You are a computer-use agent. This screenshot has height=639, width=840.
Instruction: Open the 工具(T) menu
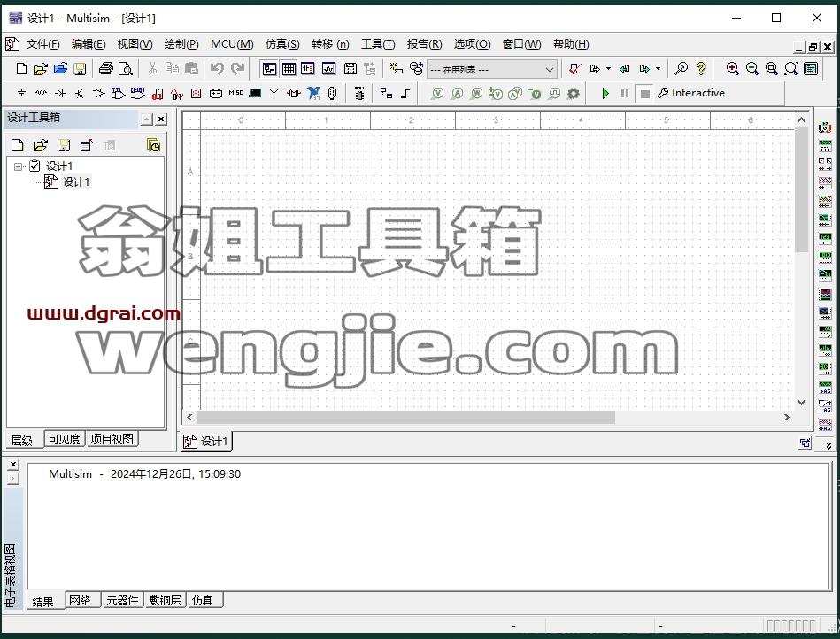[x=378, y=44]
